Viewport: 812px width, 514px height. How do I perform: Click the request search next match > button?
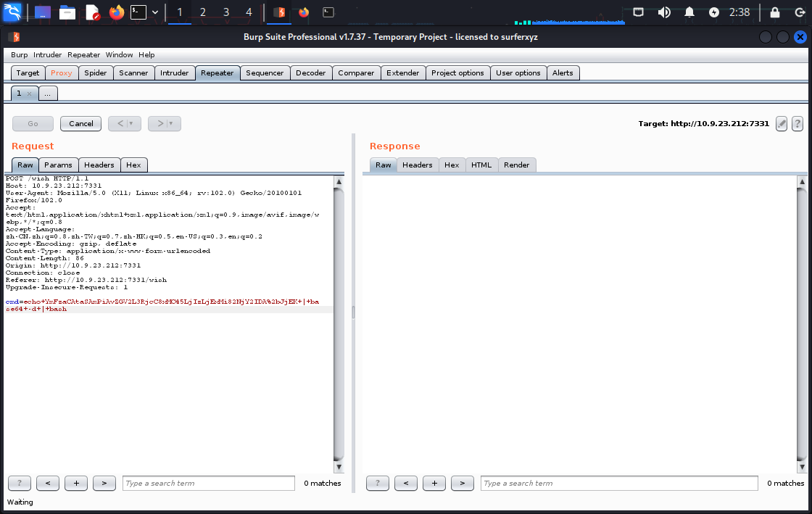(x=104, y=483)
